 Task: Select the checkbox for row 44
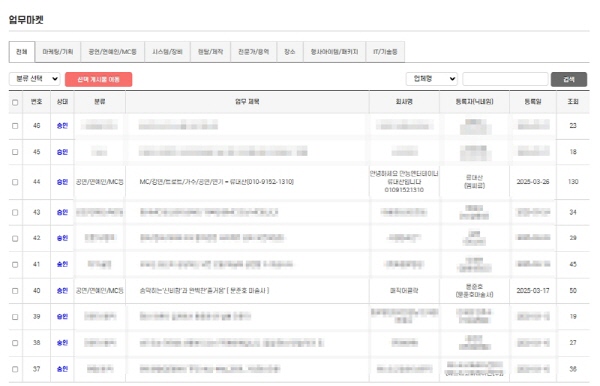coord(15,182)
